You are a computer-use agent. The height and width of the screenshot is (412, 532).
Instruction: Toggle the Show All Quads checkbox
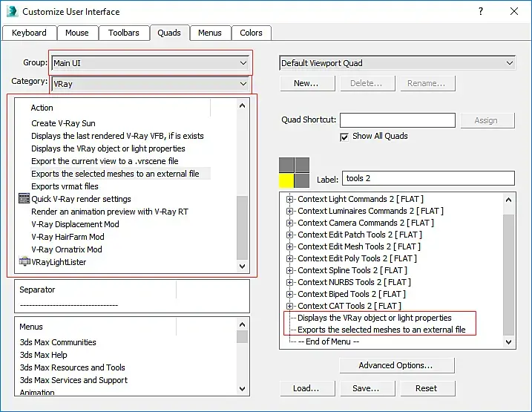click(344, 137)
